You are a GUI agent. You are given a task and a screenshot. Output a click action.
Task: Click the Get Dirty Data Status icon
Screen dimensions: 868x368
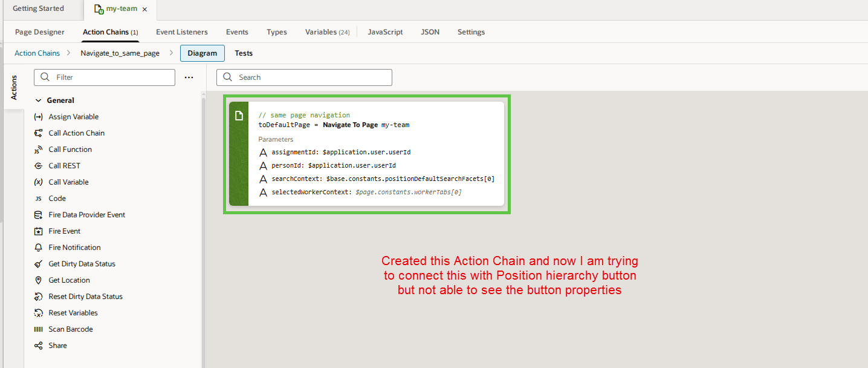(x=39, y=264)
